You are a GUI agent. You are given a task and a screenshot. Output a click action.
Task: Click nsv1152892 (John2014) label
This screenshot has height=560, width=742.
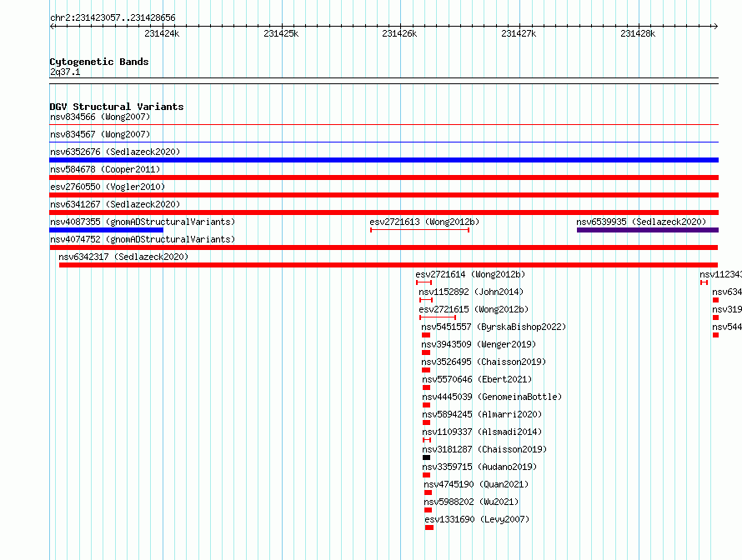pos(471,292)
